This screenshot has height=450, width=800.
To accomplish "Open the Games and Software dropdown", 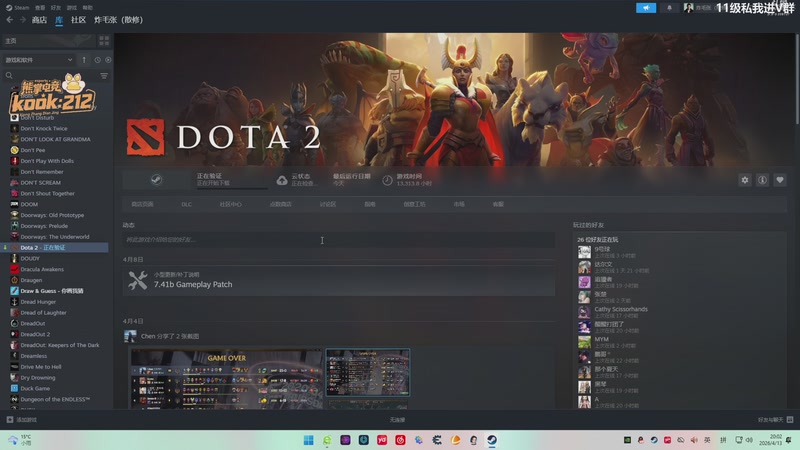I will click(x=39, y=60).
